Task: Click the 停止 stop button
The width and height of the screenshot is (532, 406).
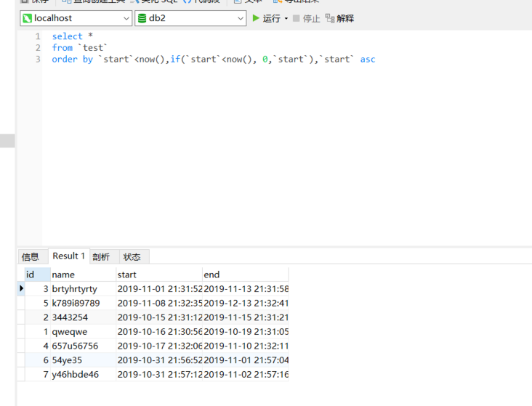Action: [306, 18]
